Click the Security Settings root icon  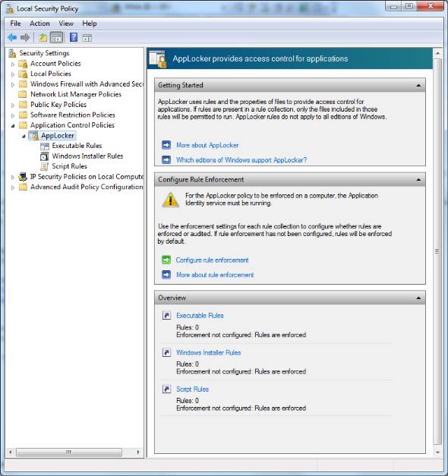(12, 53)
